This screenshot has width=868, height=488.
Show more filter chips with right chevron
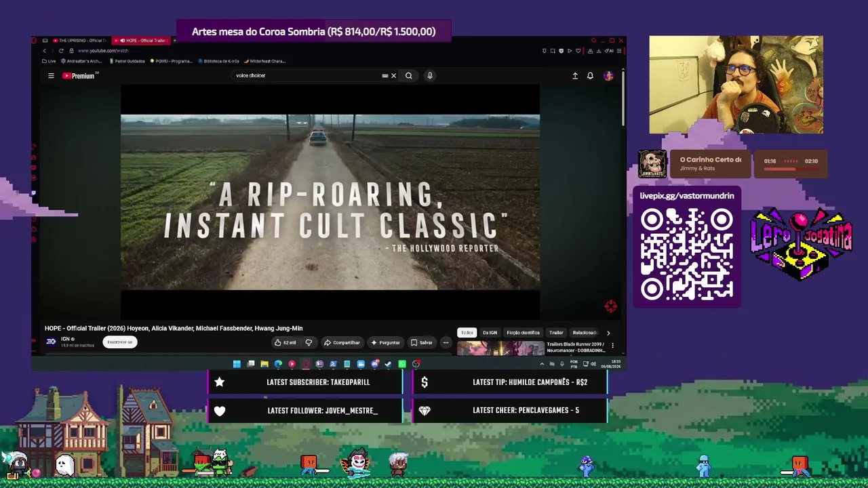[608, 333]
